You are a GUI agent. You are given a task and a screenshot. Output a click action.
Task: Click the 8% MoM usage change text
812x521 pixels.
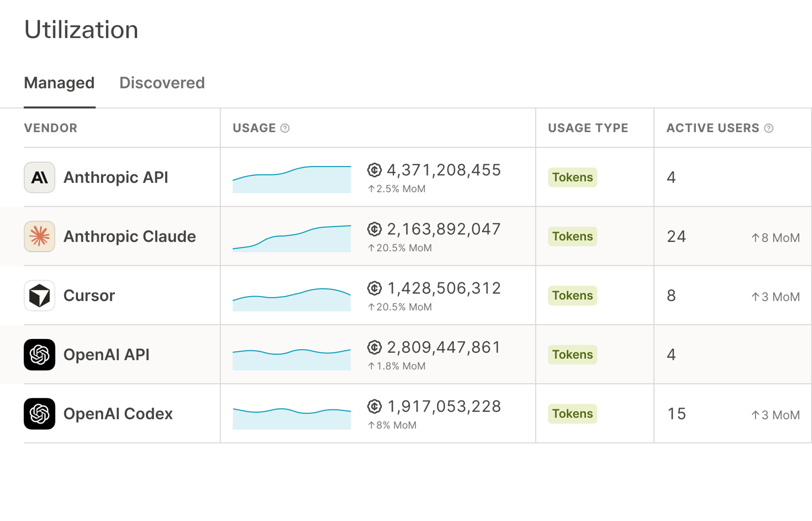pos(392,425)
